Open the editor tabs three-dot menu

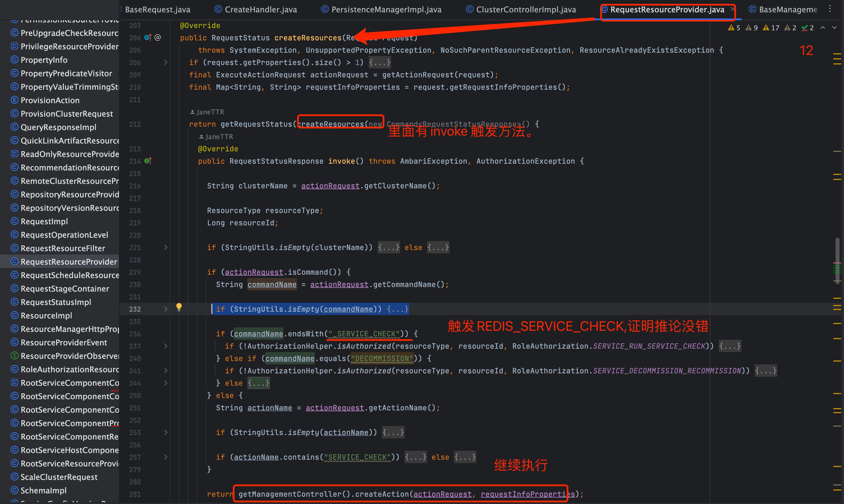click(x=830, y=9)
